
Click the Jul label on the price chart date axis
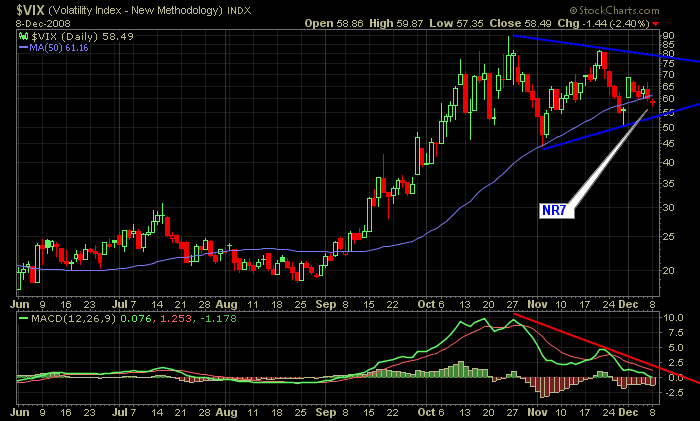(119, 304)
